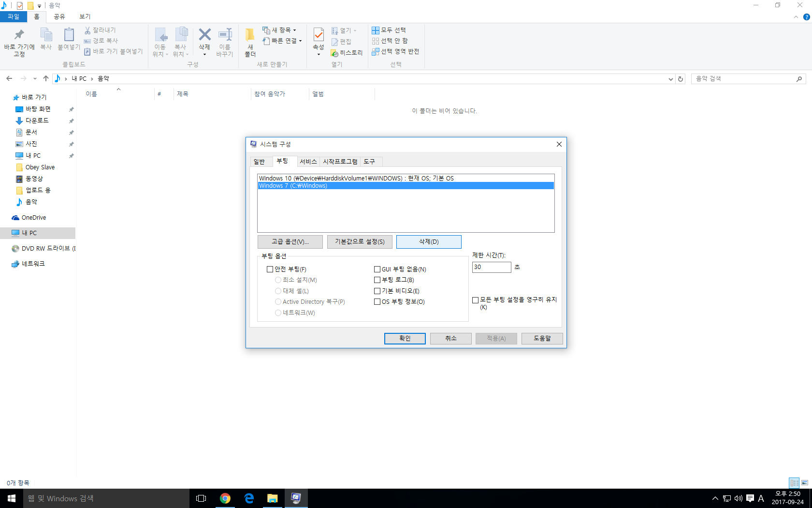This screenshot has width=812, height=508.
Task: Expand address bar history dropdown
Action: [x=670, y=79]
